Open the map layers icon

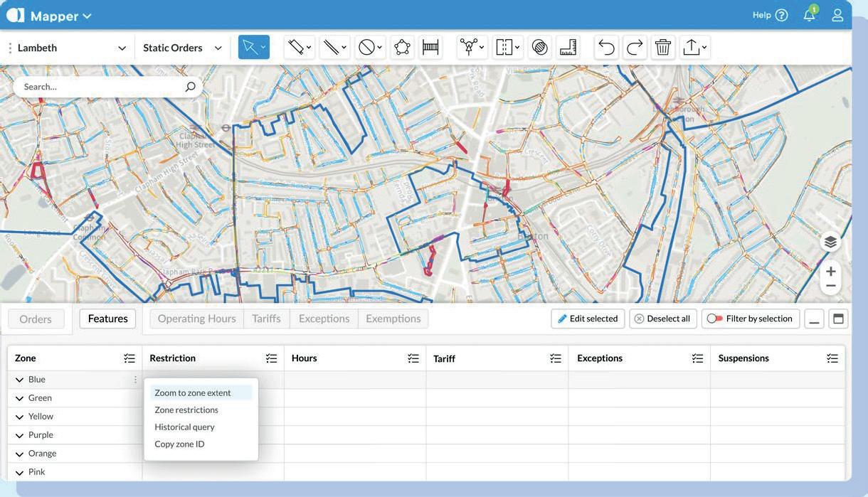tap(830, 242)
